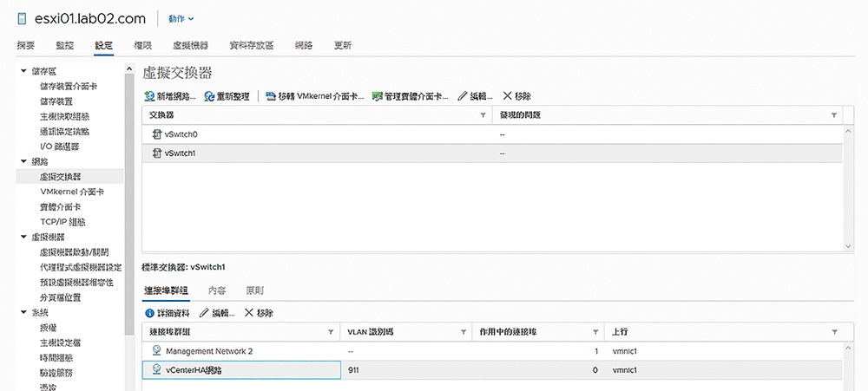Open the 更新 tab
This screenshot has height=391, width=868.
point(343,46)
